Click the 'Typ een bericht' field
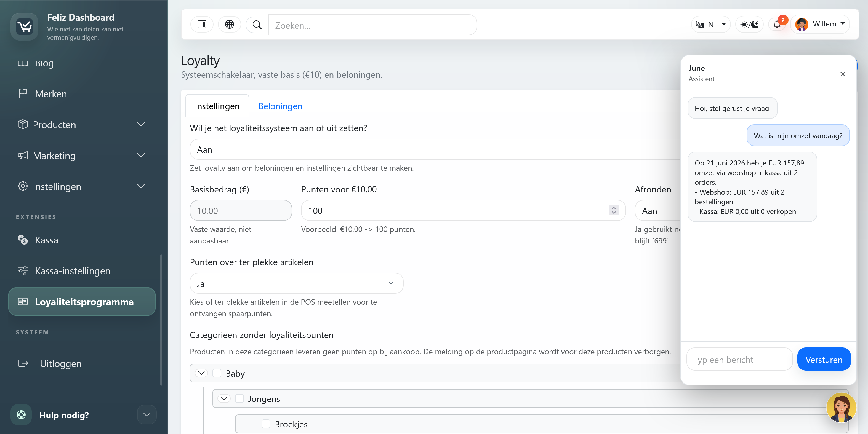 pyautogui.click(x=739, y=359)
